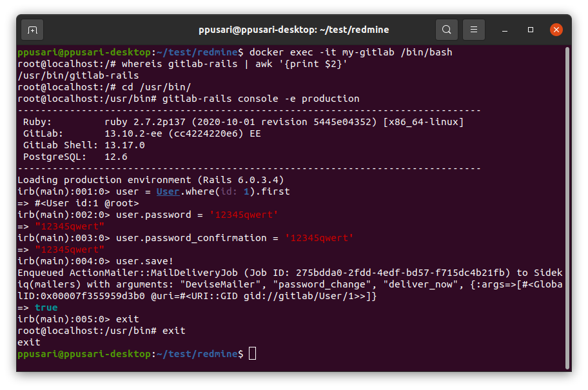The width and height of the screenshot is (588, 390).
Task: Click the cd /usr/bin/ command
Action: click(157, 87)
